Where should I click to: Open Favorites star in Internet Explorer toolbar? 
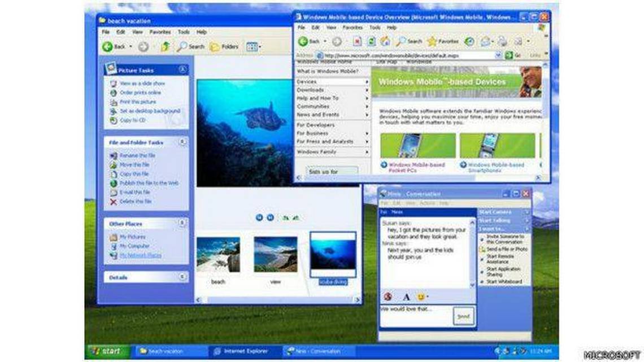click(x=443, y=41)
